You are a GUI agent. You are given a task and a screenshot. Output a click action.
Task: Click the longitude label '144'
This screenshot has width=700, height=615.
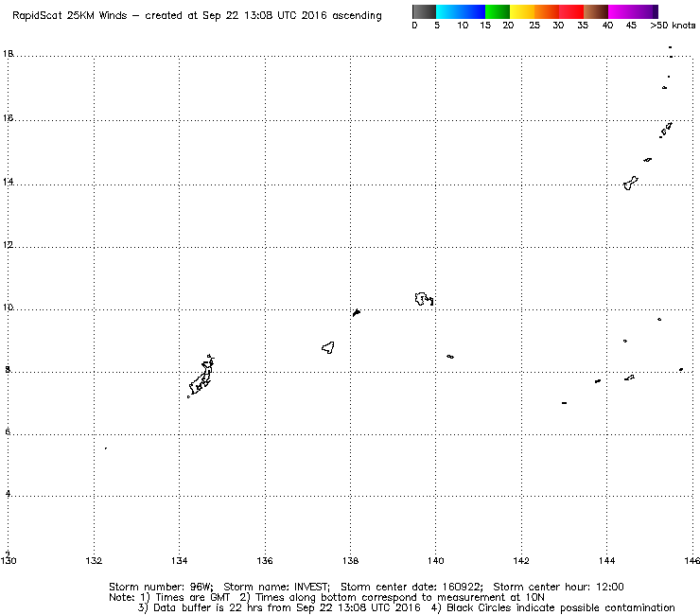point(606,560)
